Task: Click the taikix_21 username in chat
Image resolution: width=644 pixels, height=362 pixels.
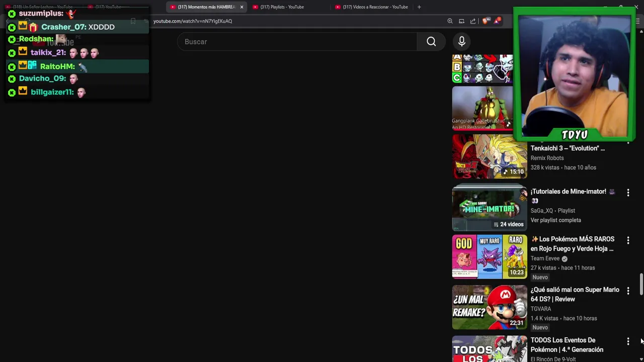Action: [48, 52]
